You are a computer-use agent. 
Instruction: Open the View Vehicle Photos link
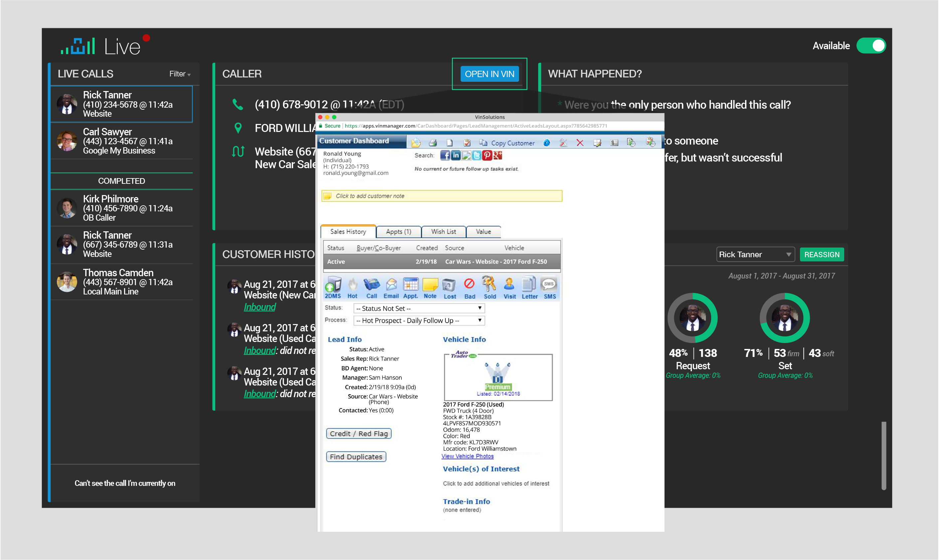pos(467,456)
